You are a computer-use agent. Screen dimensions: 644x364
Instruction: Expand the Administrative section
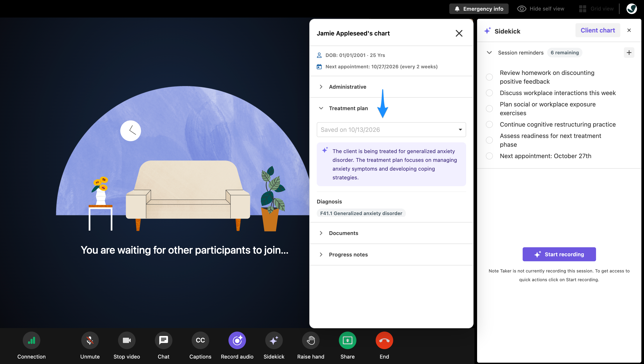click(x=391, y=87)
